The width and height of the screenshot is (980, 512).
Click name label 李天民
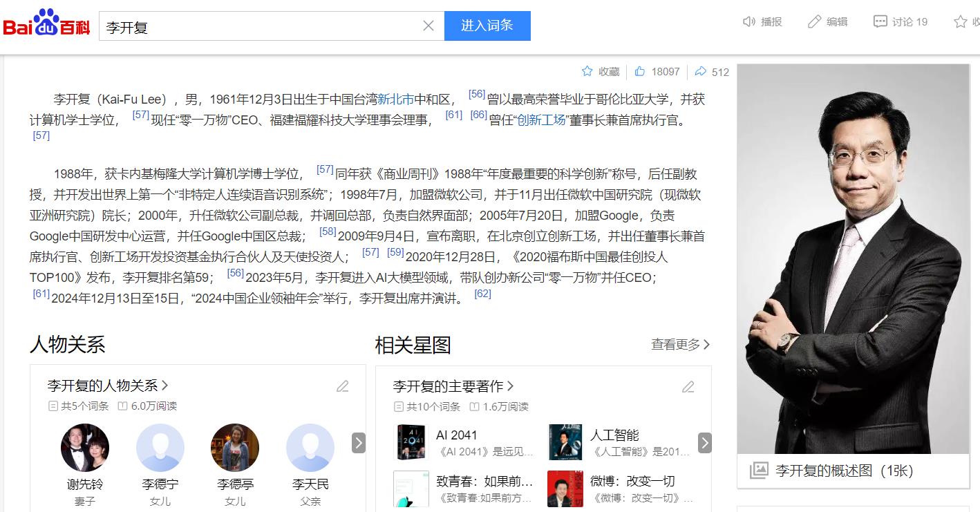pyautogui.click(x=310, y=484)
